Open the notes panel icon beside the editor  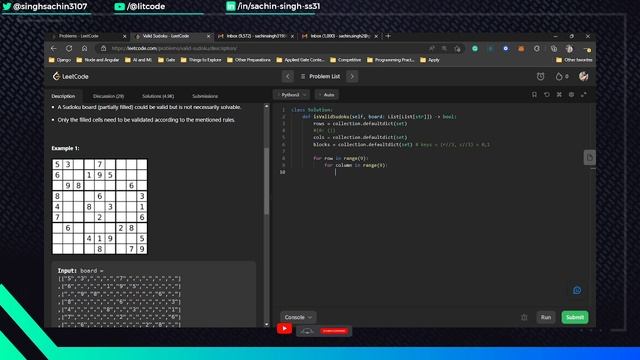(589, 157)
